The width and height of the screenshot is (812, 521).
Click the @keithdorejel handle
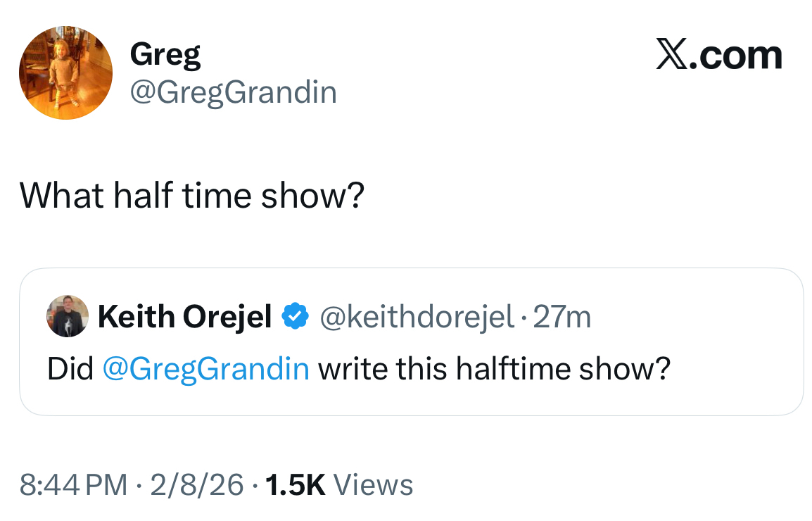tap(417, 317)
